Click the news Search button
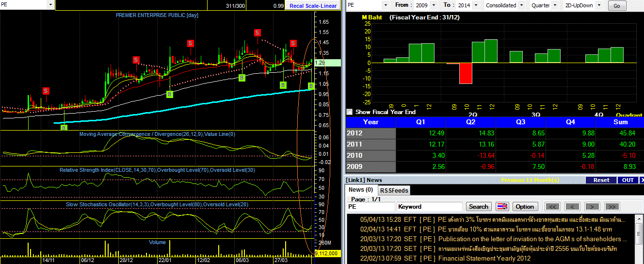The image size is (644, 264). (479, 206)
